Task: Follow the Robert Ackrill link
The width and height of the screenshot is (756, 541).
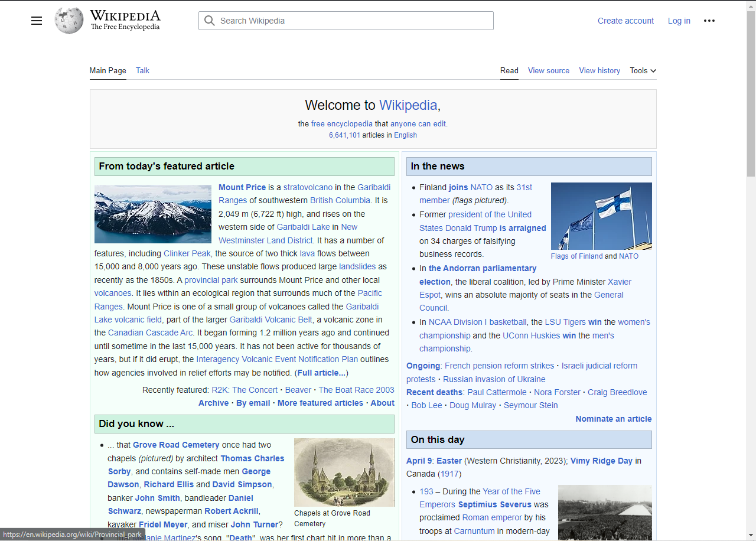Action: (x=232, y=511)
